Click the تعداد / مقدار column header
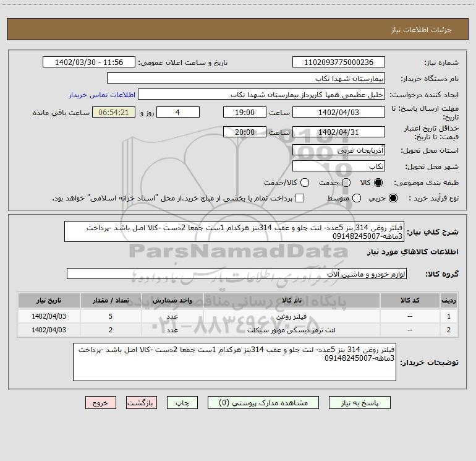Viewport: 476px width, 461px height. [111, 301]
